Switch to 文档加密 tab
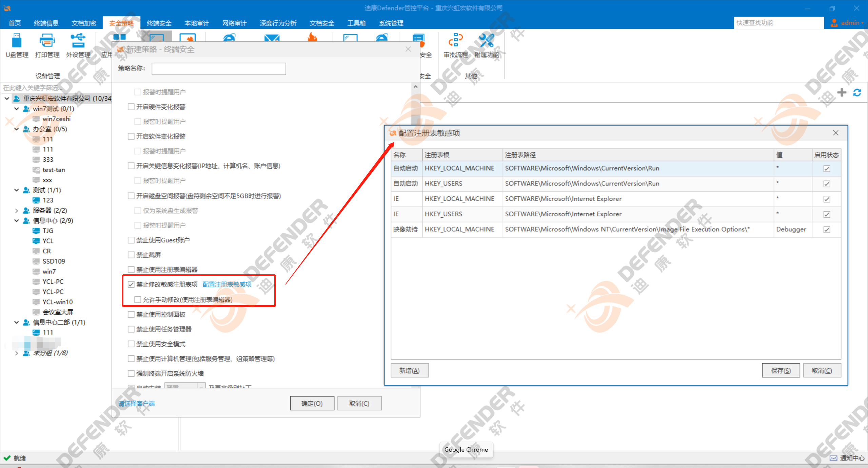Viewport: 868px width, 468px height. point(84,23)
